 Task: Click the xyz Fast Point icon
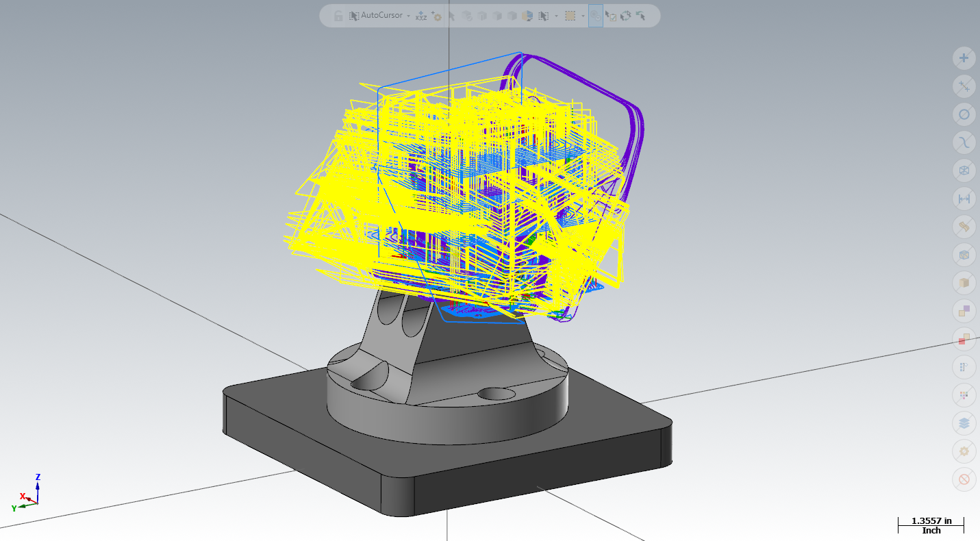click(421, 16)
